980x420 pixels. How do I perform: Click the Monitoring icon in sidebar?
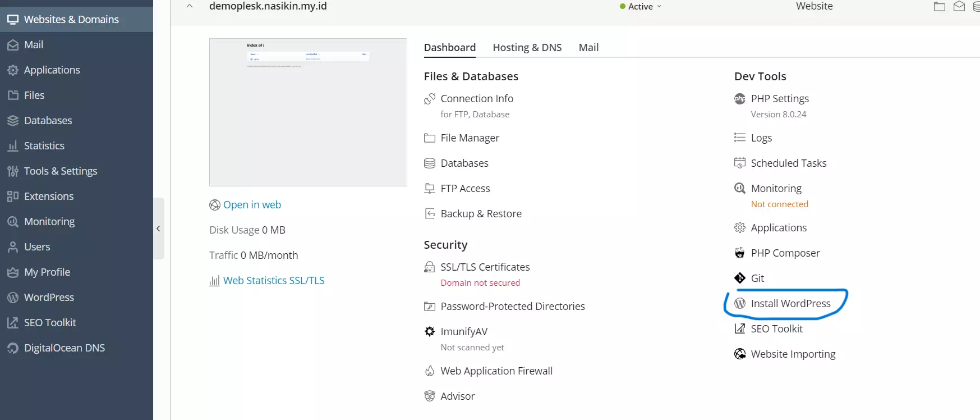point(13,222)
